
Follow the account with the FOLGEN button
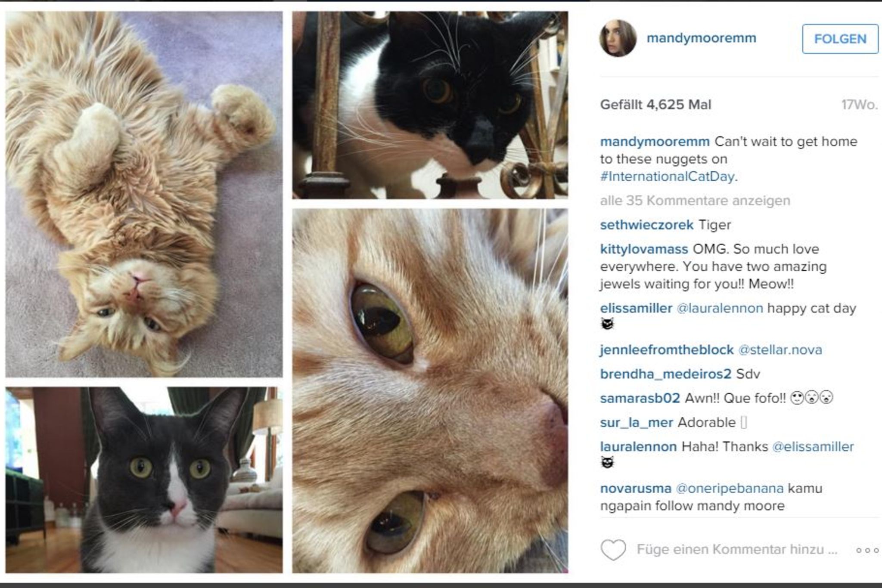click(840, 39)
